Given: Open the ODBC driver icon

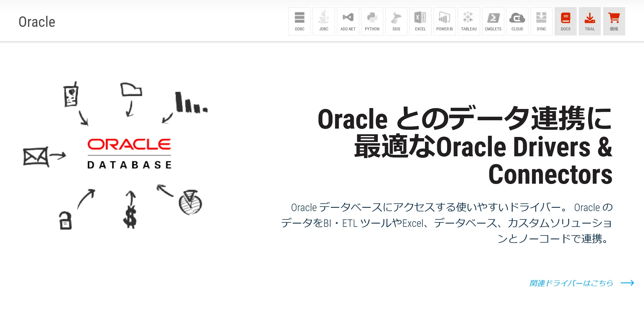Looking at the screenshot, I should (x=300, y=21).
